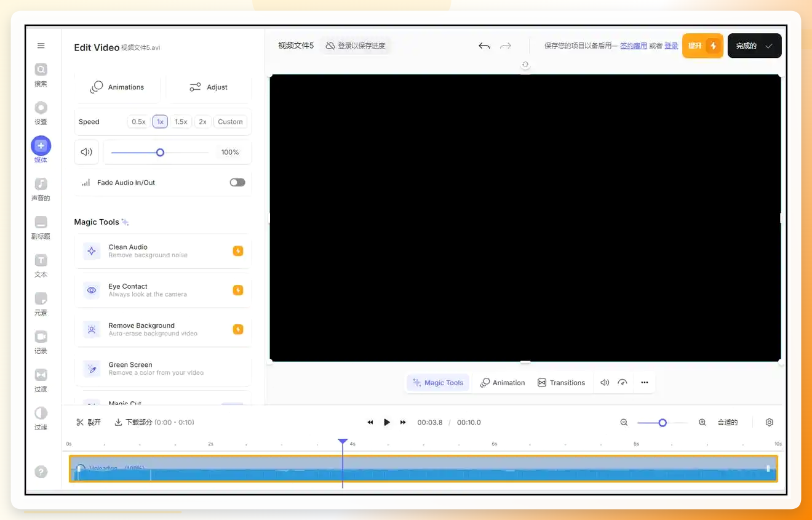The width and height of the screenshot is (812, 520).
Task: Click the zoom out magnifier on timeline
Action: (624, 422)
